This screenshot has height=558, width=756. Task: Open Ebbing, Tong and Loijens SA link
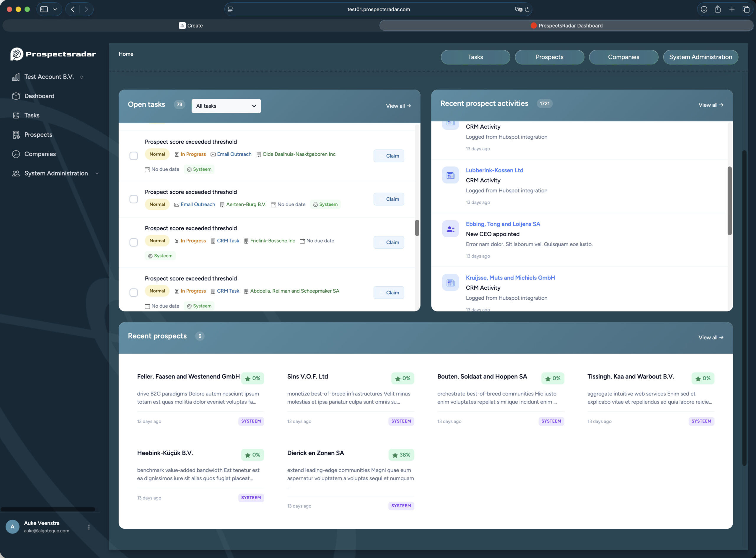(x=503, y=224)
